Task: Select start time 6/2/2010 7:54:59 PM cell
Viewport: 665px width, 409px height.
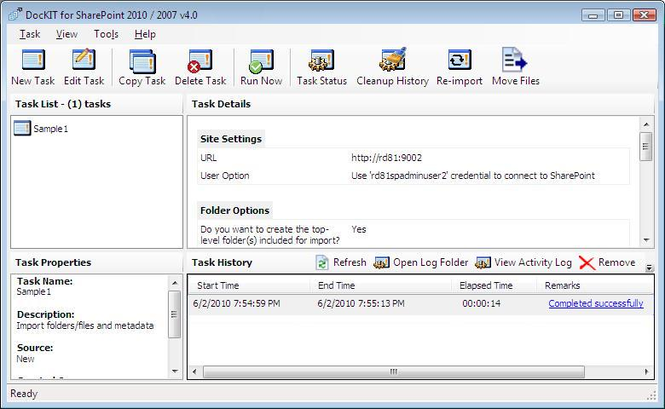Action: pos(237,303)
